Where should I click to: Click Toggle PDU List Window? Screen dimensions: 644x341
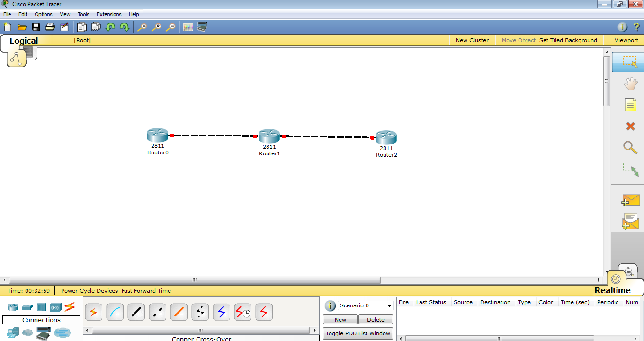[358, 333]
